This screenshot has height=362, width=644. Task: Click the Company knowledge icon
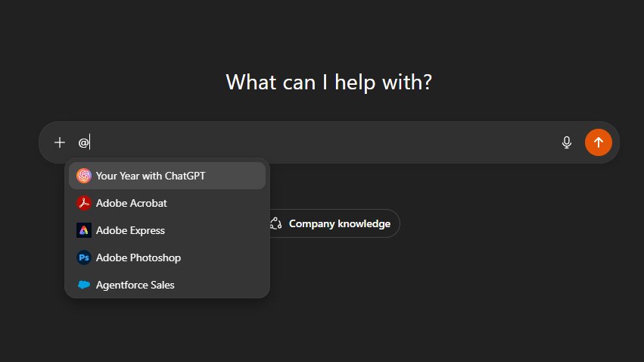(276, 223)
